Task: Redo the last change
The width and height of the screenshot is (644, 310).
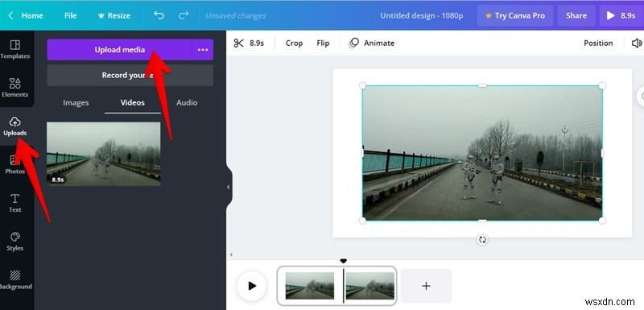Action: (184, 15)
